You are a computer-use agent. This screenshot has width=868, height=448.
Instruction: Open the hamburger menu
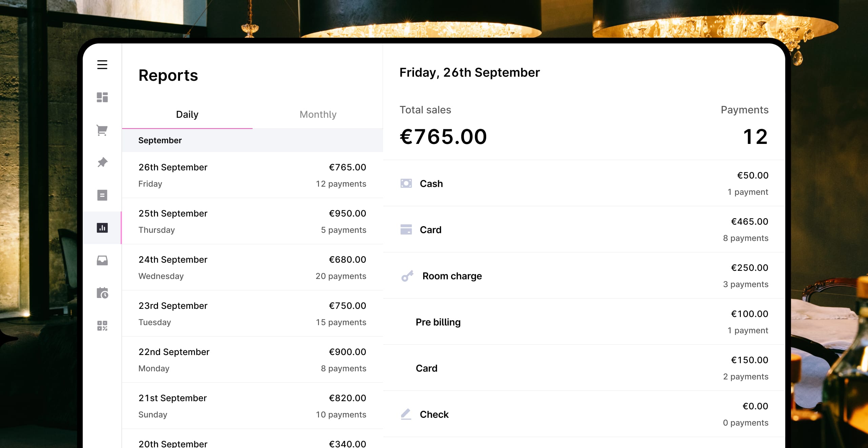[x=102, y=64]
